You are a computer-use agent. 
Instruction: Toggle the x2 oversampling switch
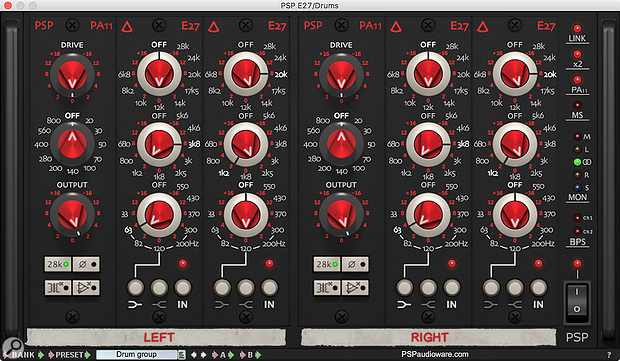[577, 54]
